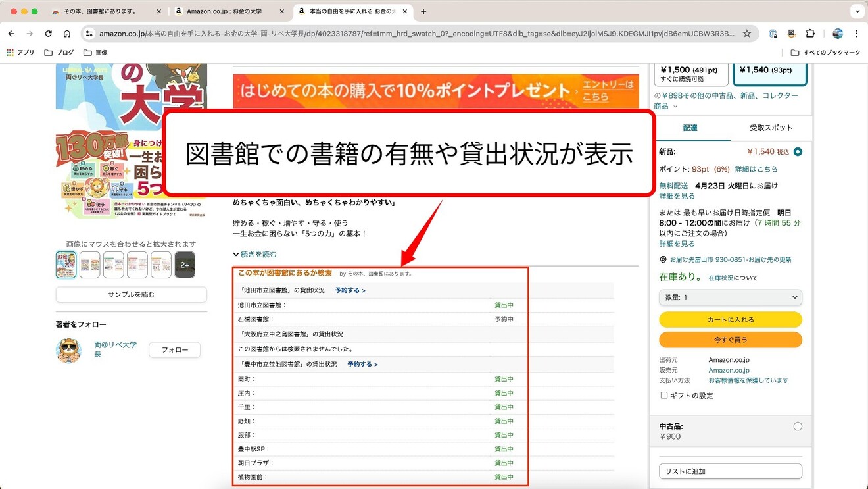Add the book with カートに入れる

pos(731,319)
